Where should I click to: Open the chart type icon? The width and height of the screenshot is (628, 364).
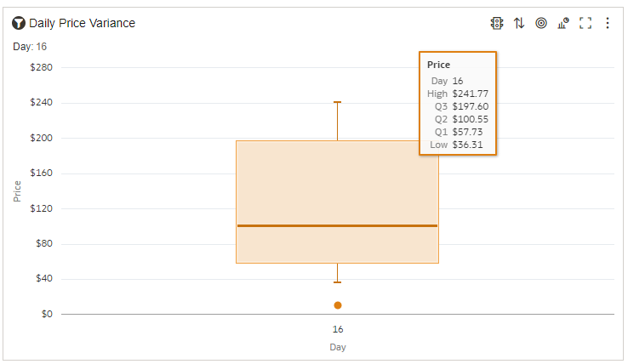point(563,23)
